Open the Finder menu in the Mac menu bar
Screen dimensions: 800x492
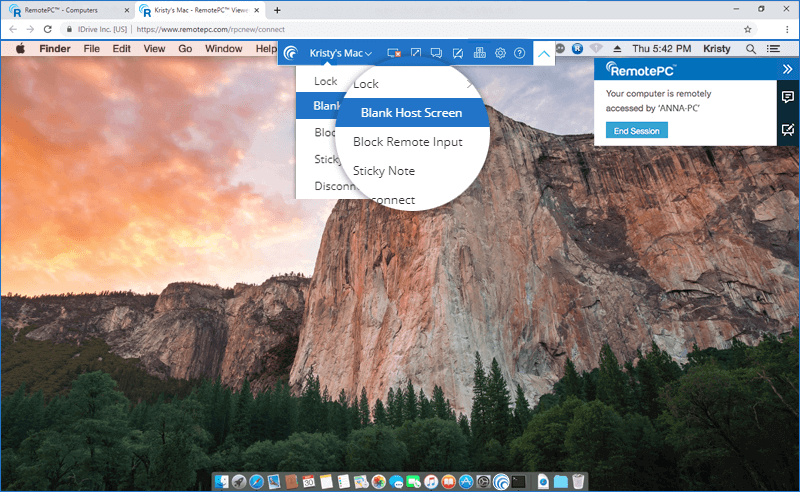click(55, 49)
